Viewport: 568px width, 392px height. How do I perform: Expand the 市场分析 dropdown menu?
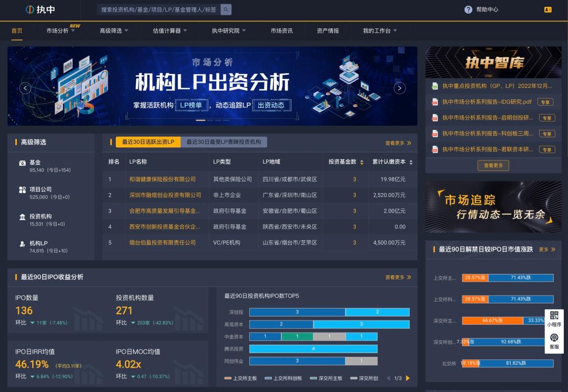tap(60, 31)
